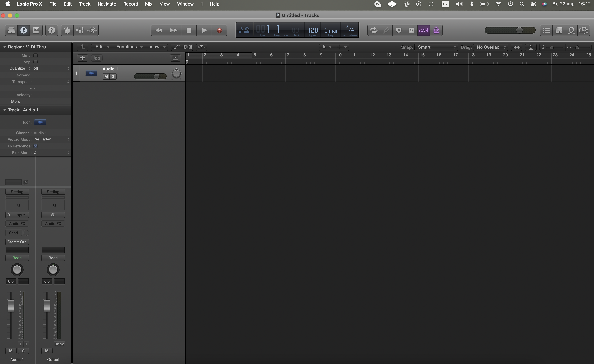
Task: Collapse the Region MIDI Thru section
Action: click(4, 47)
